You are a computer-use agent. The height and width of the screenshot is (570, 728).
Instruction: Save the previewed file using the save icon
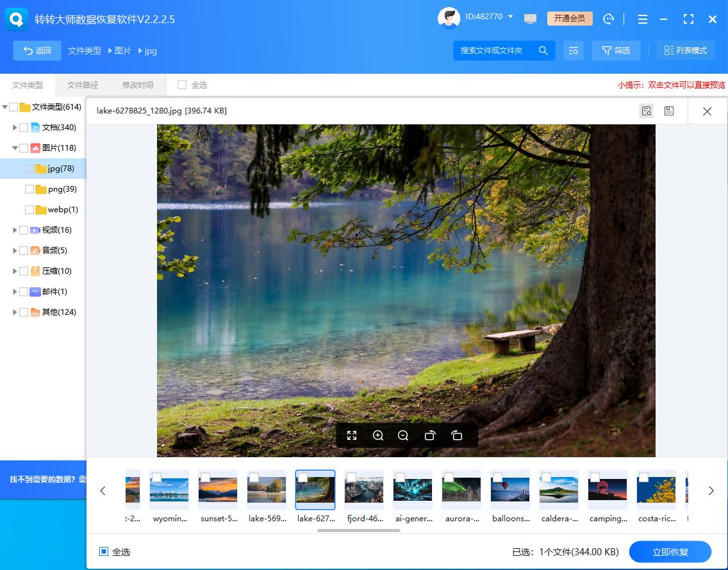[x=669, y=110]
